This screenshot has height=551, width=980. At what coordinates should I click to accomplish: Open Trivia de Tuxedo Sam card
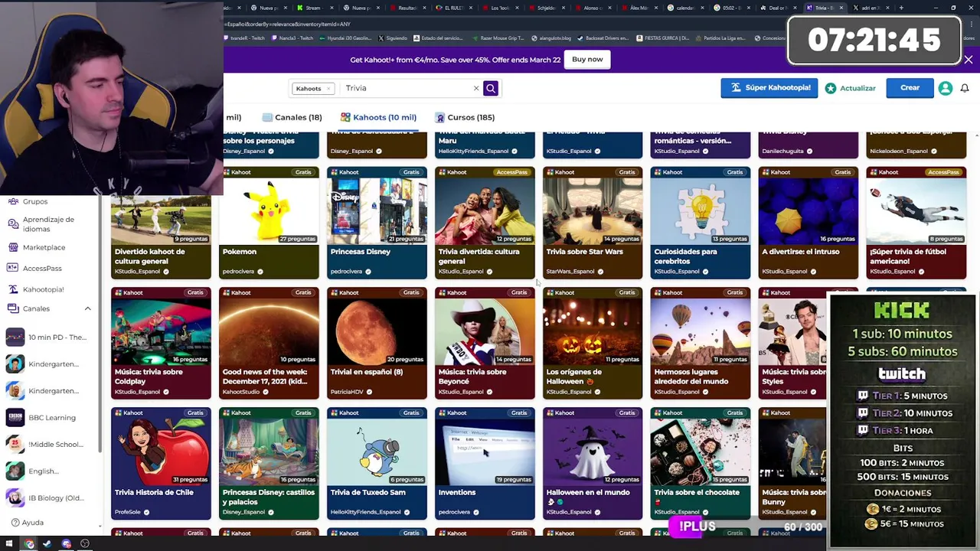[x=377, y=463]
